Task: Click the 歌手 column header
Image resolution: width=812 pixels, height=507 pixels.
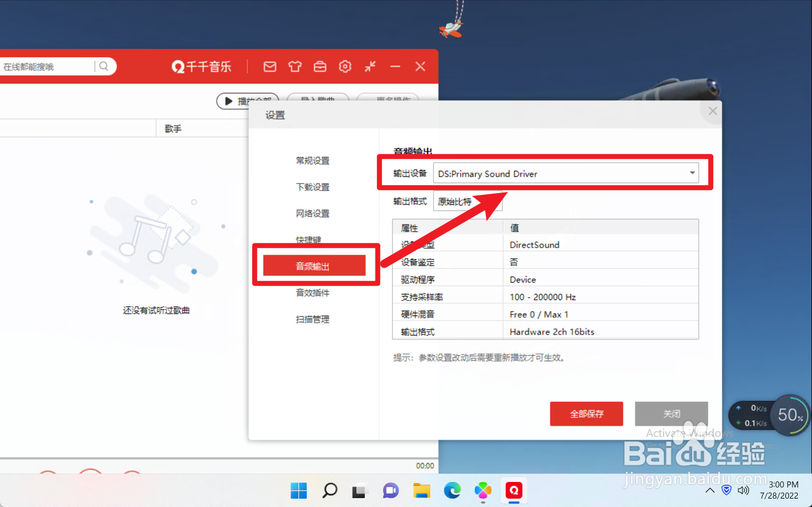Action: point(173,129)
